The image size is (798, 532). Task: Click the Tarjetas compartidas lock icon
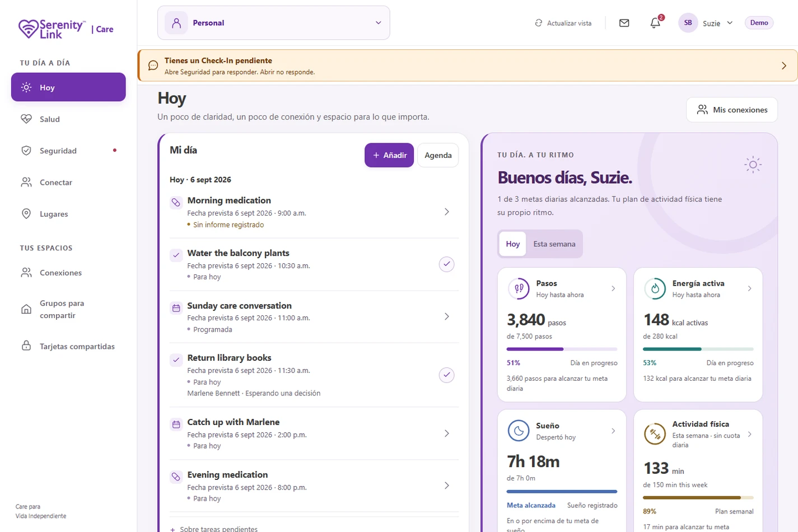[x=26, y=346]
